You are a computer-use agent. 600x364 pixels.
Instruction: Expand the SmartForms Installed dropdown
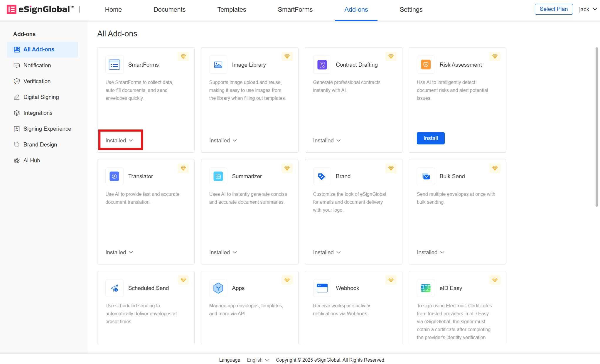(x=119, y=140)
